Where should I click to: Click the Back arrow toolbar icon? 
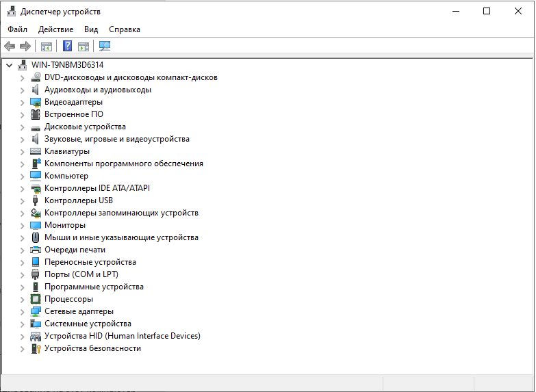coord(10,46)
